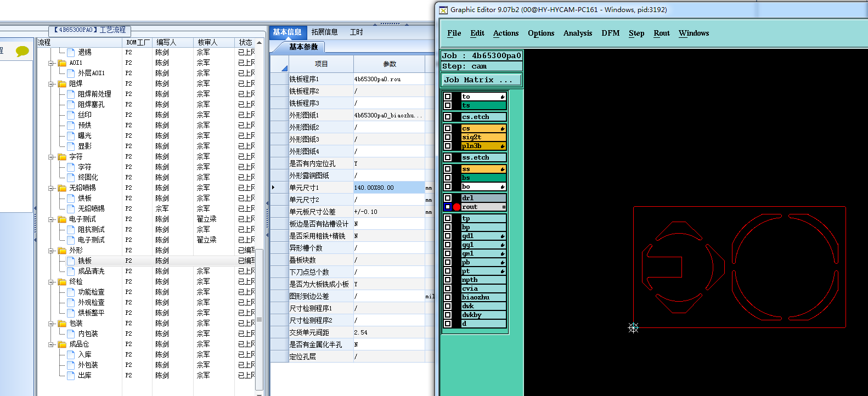This screenshot has width=868, height=396.
Task: Open the DFM menu
Action: 611,33
